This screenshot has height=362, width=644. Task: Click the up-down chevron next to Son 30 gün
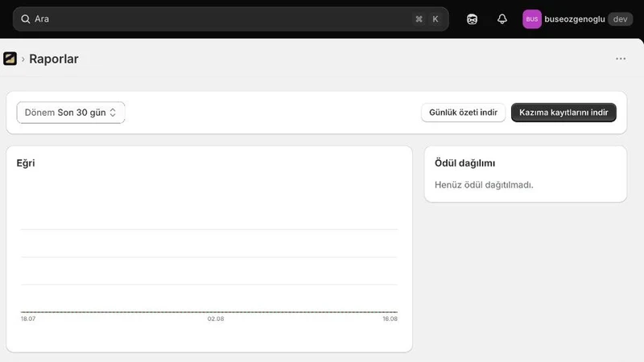point(113,113)
